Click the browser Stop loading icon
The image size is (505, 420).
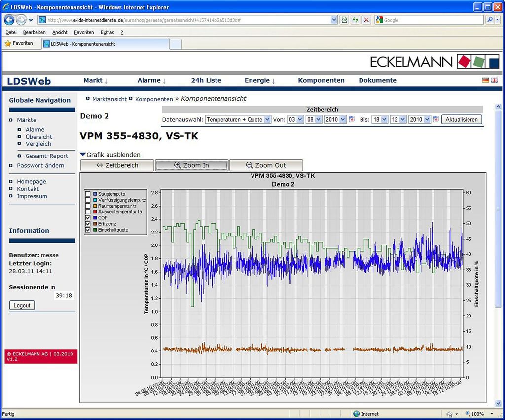(x=366, y=20)
